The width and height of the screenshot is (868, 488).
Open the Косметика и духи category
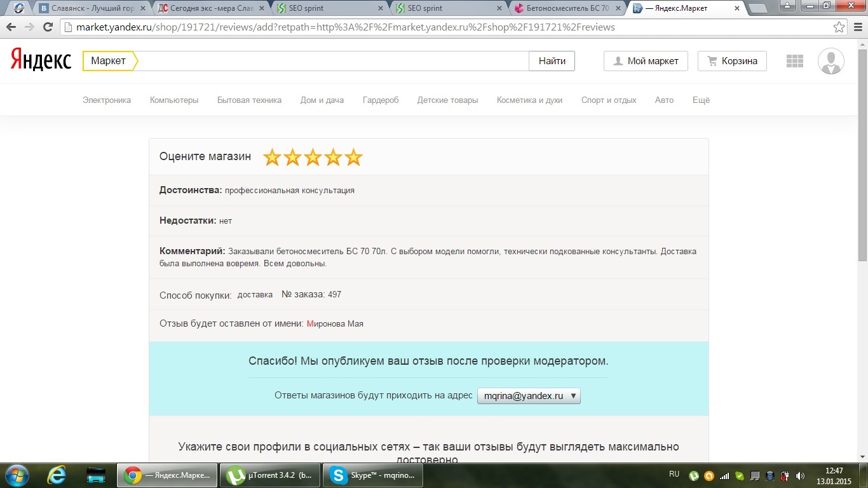click(529, 100)
